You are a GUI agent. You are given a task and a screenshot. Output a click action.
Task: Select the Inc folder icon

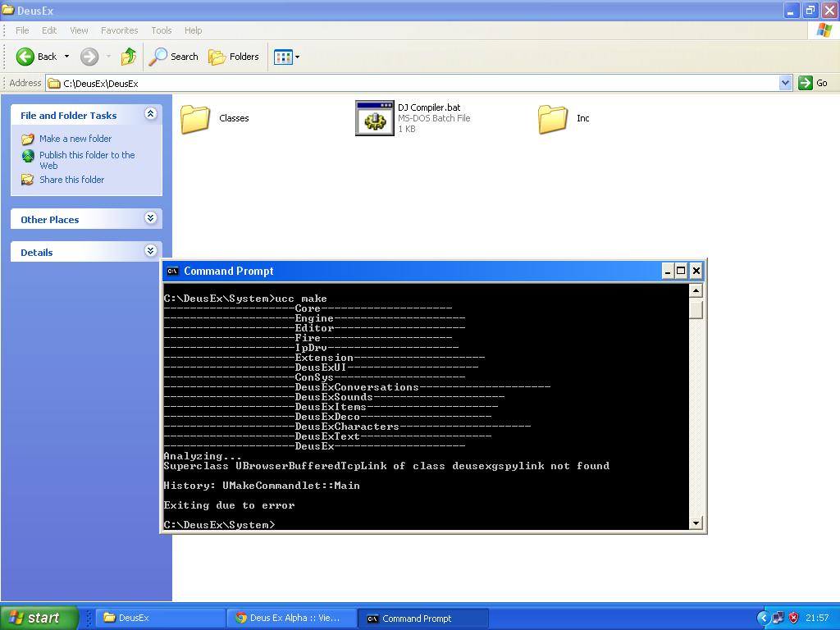553,118
